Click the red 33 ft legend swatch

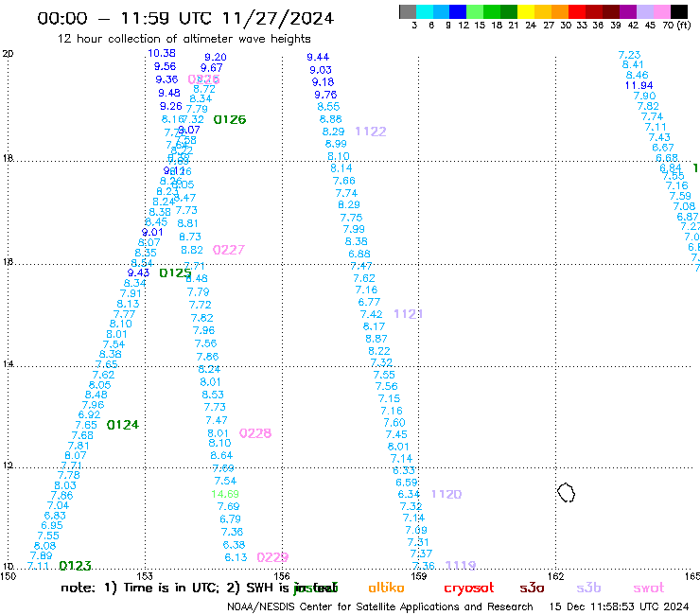(577, 11)
